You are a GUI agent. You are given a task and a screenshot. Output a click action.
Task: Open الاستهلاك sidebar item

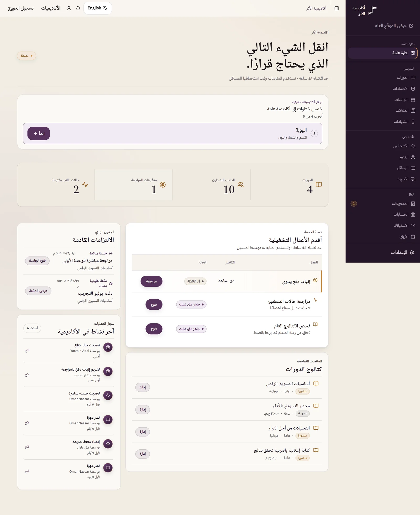tap(382, 226)
